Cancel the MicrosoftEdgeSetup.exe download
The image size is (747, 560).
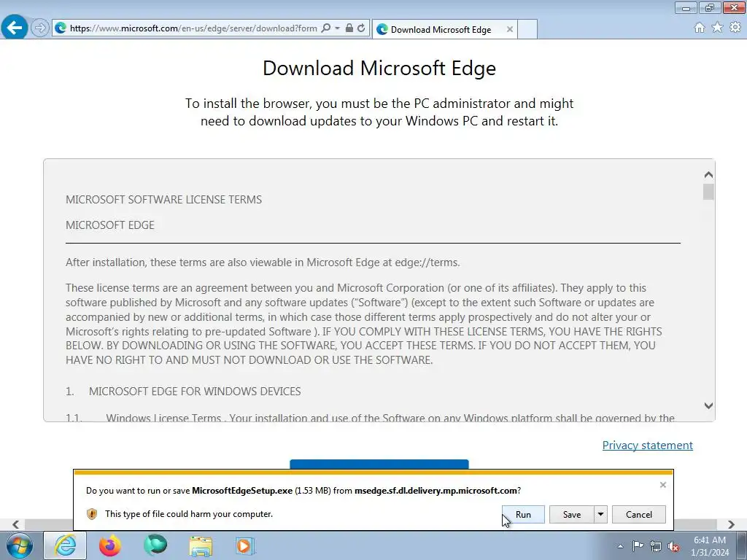(639, 514)
